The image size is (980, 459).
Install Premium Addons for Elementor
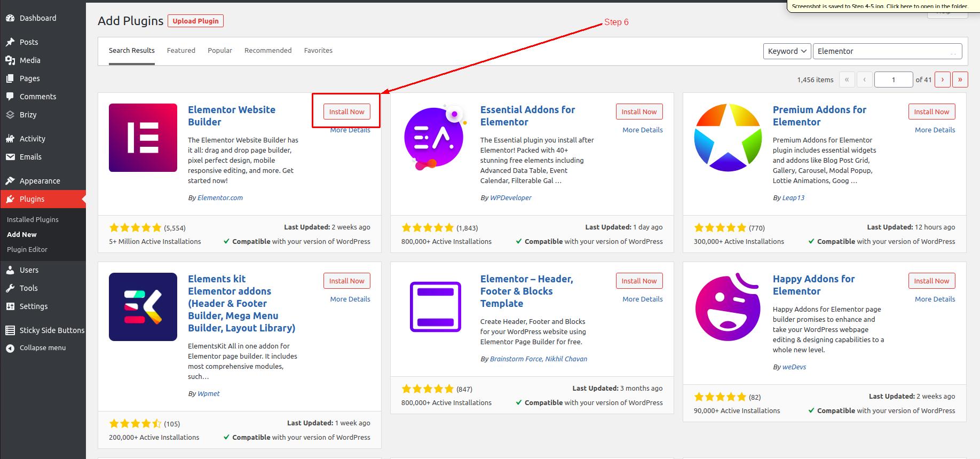coord(931,112)
